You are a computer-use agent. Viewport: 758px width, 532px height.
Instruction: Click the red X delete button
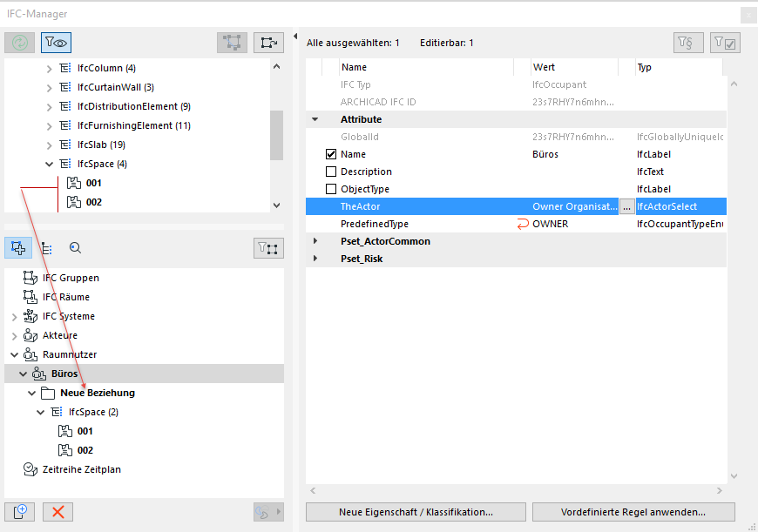[x=58, y=512]
